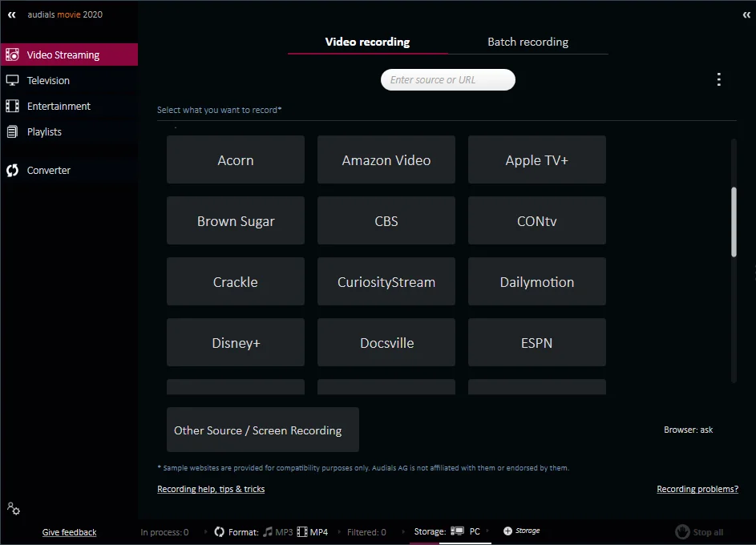Open Video Streaming section
Image resolution: width=756 pixels, height=545 pixels.
pyautogui.click(x=69, y=54)
